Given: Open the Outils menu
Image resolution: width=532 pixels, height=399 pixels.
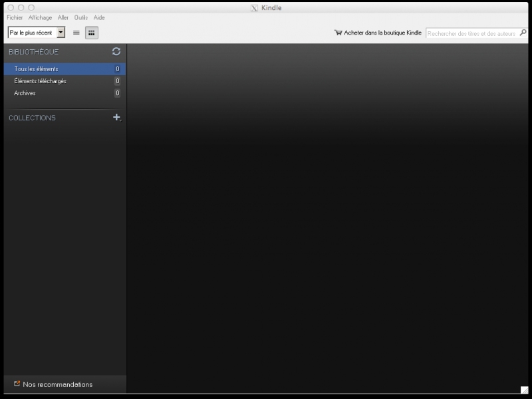Looking at the screenshot, I should tap(81, 18).
